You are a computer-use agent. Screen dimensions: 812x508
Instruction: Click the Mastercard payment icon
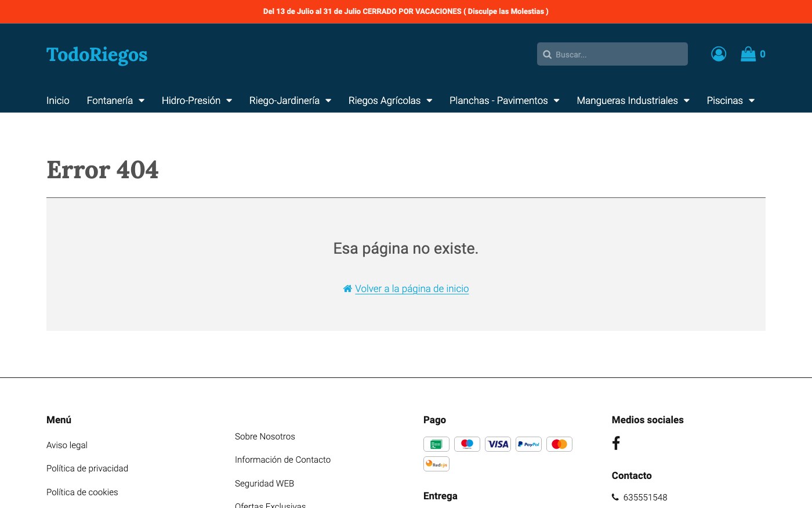[x=559, y=444]
